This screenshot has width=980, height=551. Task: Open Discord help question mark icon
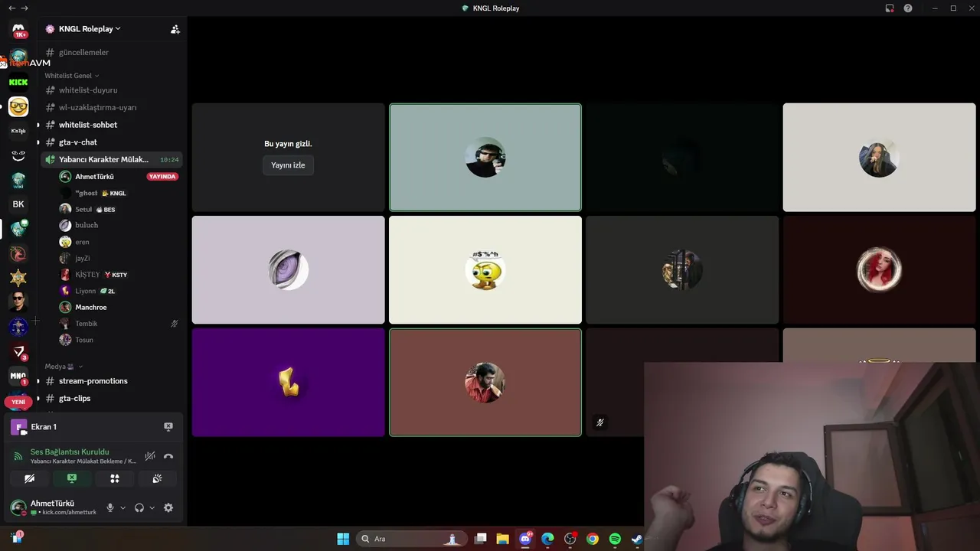point(908,8)
